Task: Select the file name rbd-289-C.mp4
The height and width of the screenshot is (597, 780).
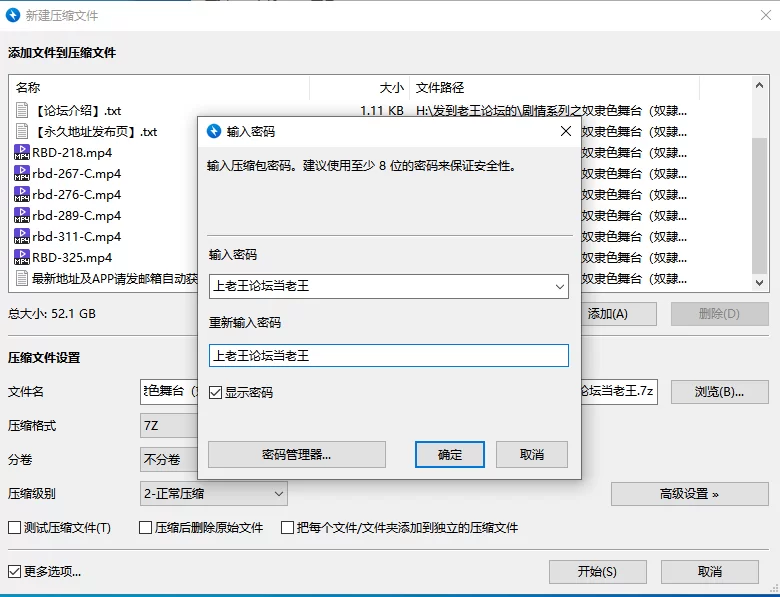Action: pos(77,215)
